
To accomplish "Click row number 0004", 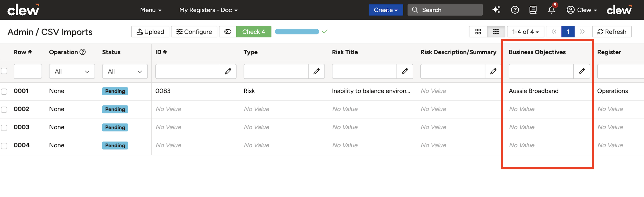I will [22, 145].
